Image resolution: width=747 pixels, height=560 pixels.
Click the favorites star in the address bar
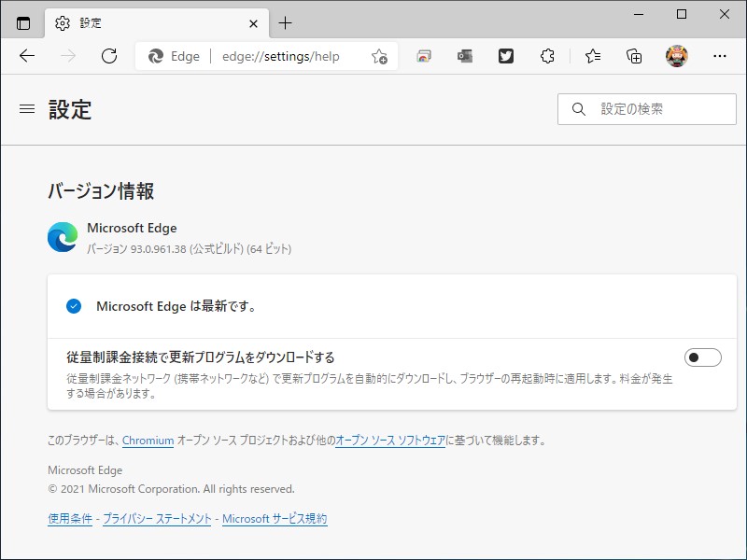[x=379, y=56]
